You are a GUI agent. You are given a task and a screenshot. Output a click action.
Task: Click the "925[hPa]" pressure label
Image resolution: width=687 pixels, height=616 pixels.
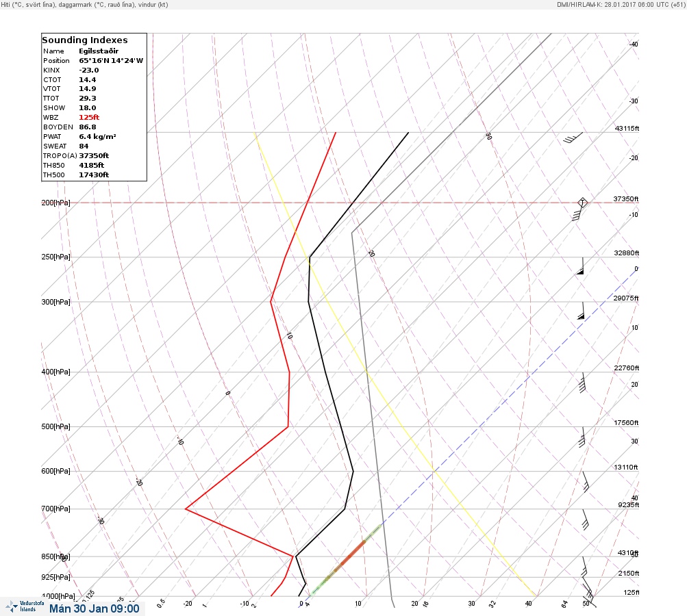55,577
